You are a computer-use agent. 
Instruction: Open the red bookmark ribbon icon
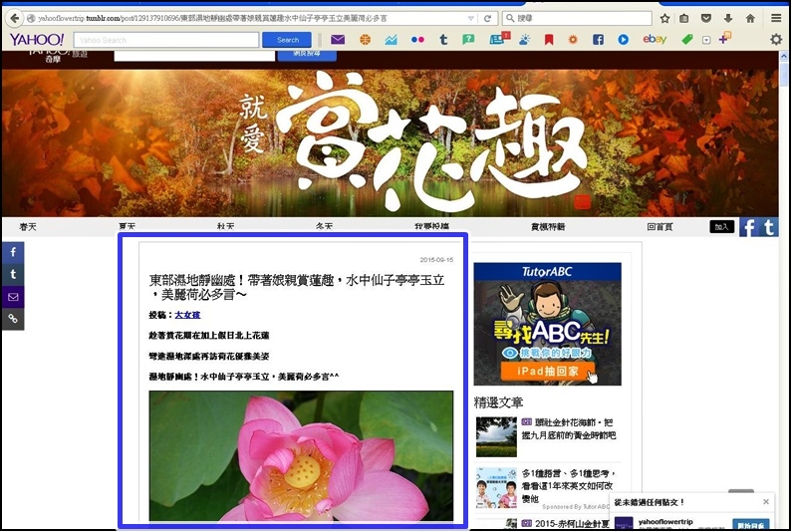coord(549,39)
